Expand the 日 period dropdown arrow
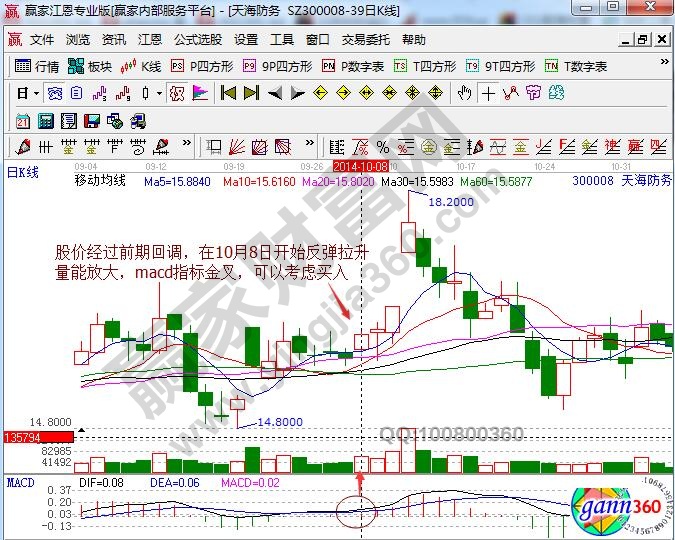The image size is (675, 540). click(36, 93)
